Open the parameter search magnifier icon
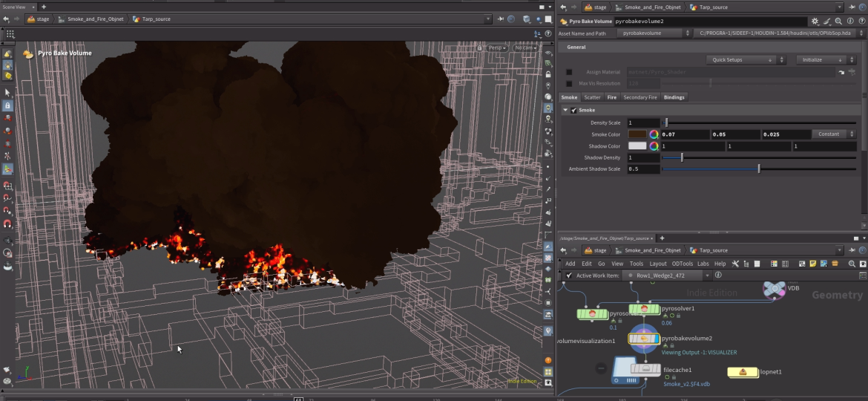Viewport: 868px width, 401px height. pyautogui.click(x=838, y=22)
